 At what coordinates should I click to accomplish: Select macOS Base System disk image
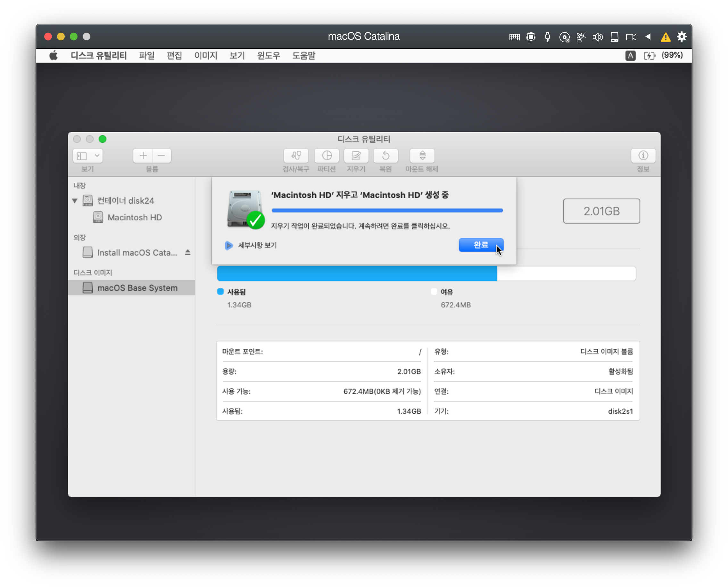[x=131, y=288]
